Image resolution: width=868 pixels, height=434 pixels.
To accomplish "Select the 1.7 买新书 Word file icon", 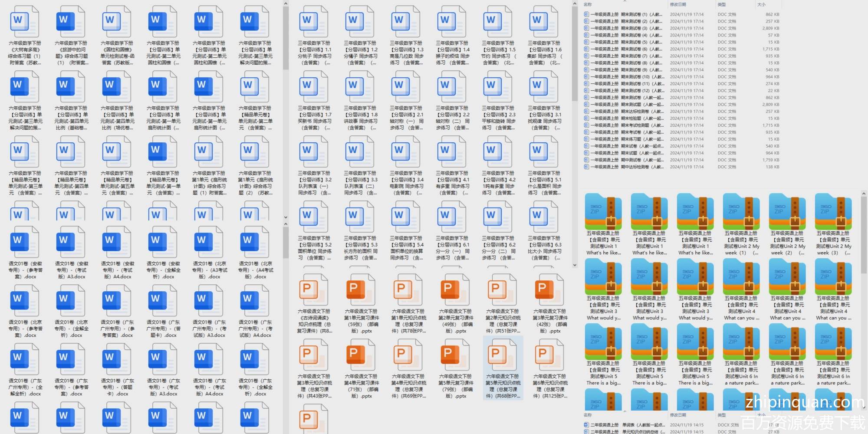I will pos(314,86).
